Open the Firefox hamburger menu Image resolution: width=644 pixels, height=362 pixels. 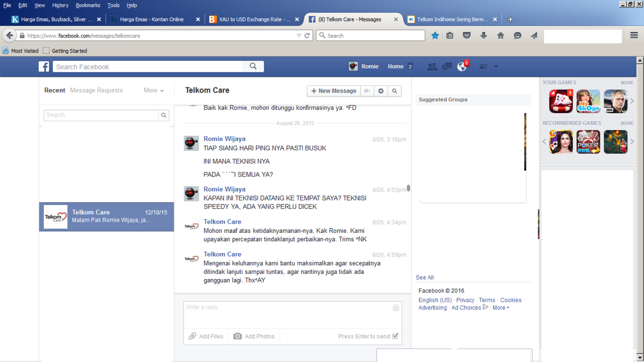[634, 35]
